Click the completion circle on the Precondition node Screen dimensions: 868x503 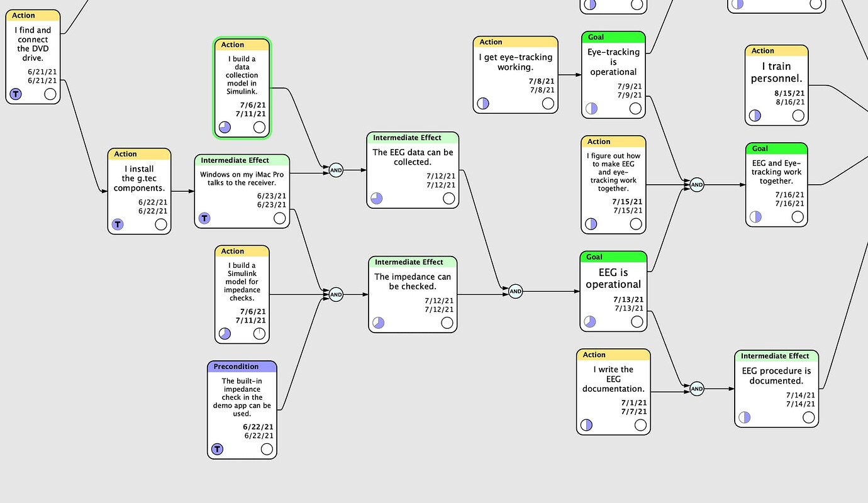click(x=267, y=449)
